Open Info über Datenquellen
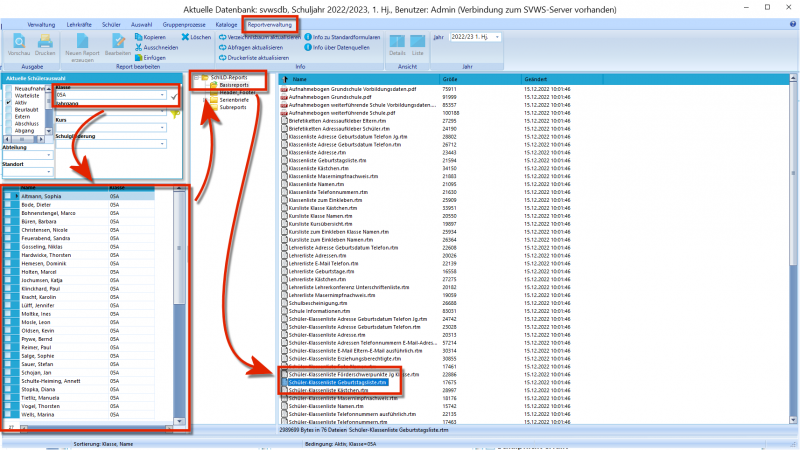This screenshot has height=450, width=800. (x=337, y=47)
